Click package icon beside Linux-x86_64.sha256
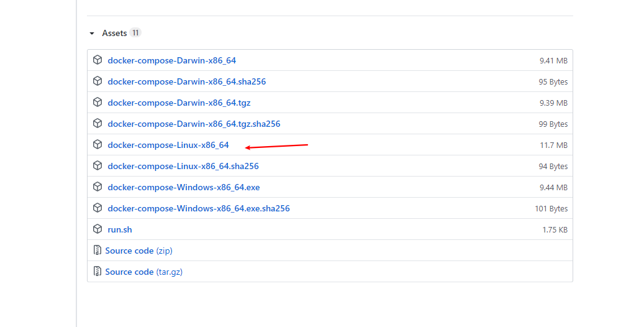Viewport: 644px width, 327px height. (98, 166)
